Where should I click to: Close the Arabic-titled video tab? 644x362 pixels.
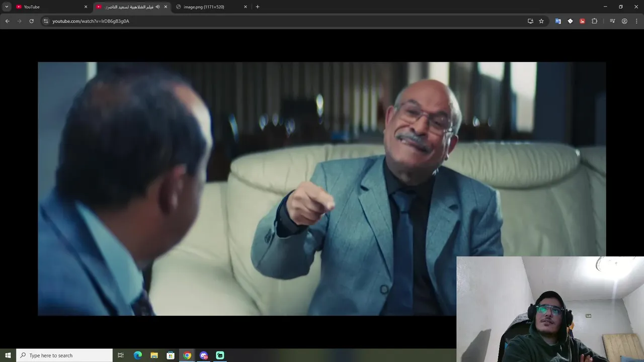[166, 7]
